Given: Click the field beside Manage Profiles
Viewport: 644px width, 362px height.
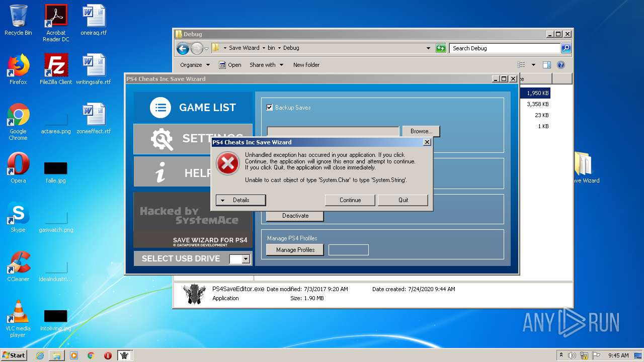Looking at the screenshot, I should coord(349,250).
